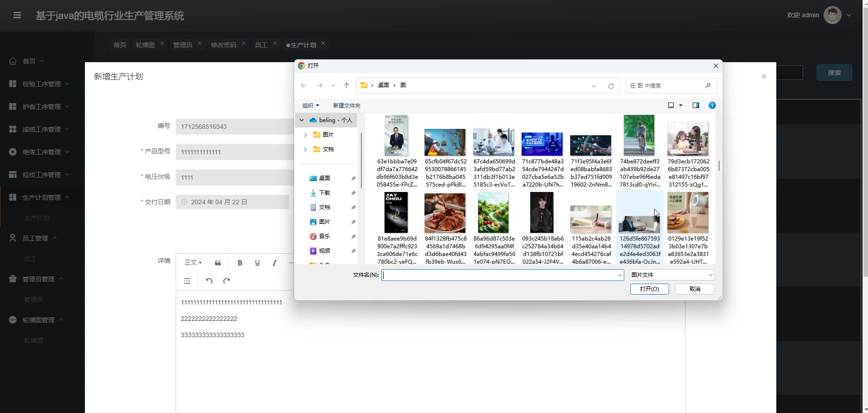The image size is (868, 413).
Task: Expand the 文档 folder under beling
Action: (x=305, y=149)
